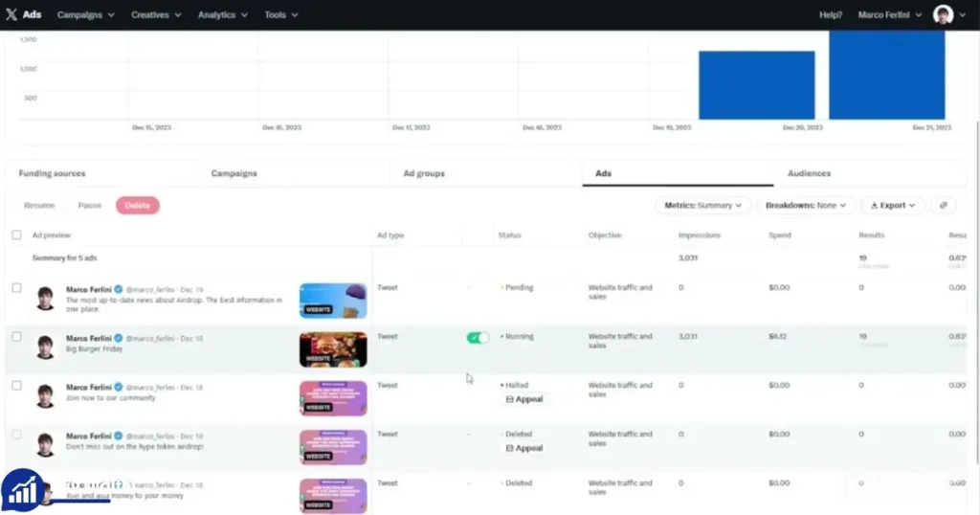Viewport: 980px width, 515px height.
Task: Click the Resume button
Action: [39, 205]
